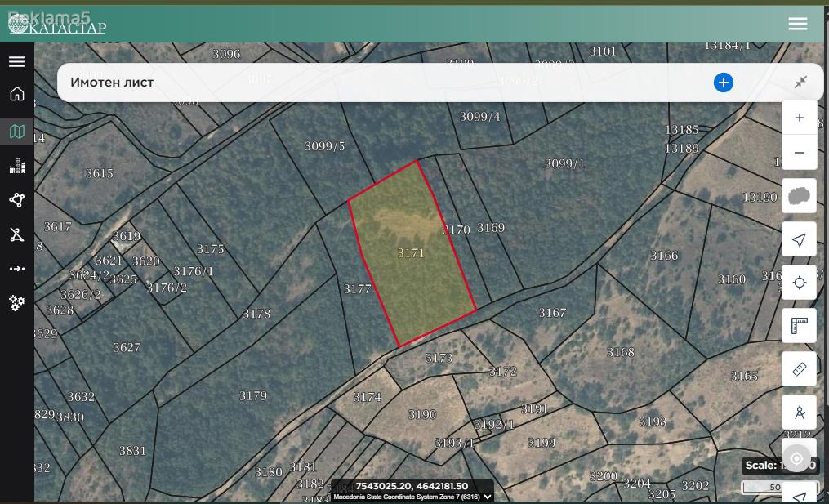Select the polygon nodes tool in sidebar
The width and height of the screenshot is (829, 504).
(x=17, y=200)
